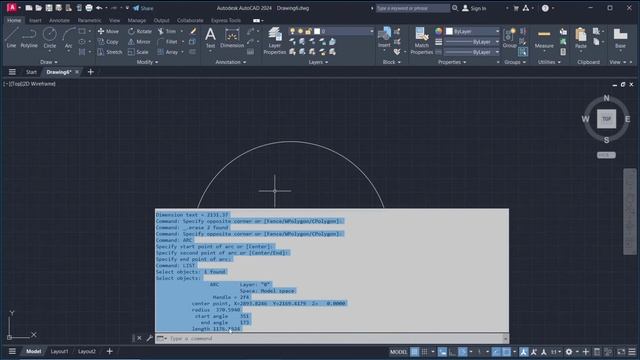The image size is (640, 360).
Task: Add a new layout with plus button
Action: point(109,351)
